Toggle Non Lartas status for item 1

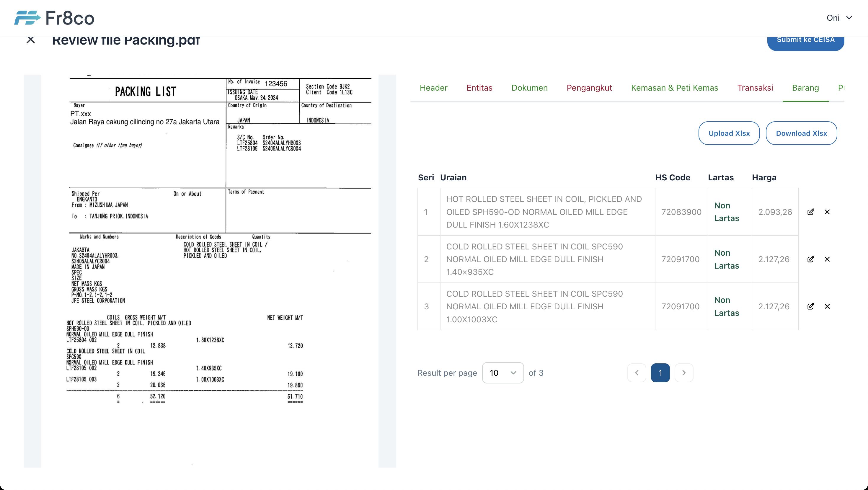coord(726,212)
